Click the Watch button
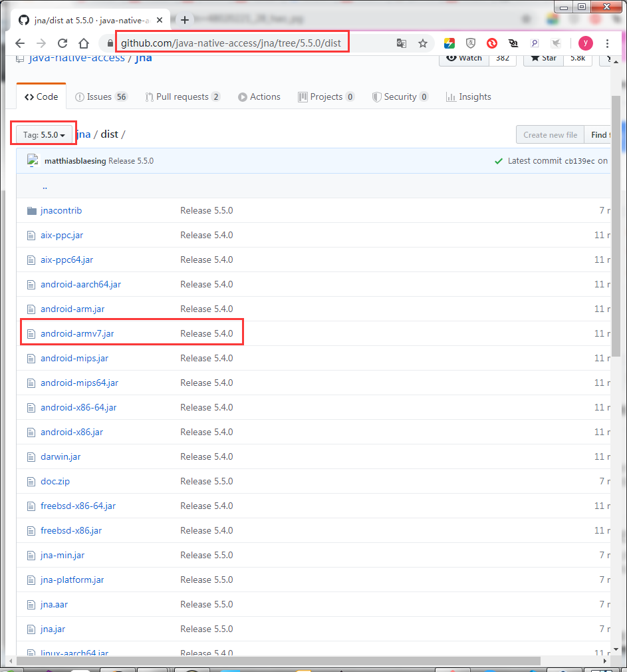The image size is (627, 672). [x=464, y=59]
